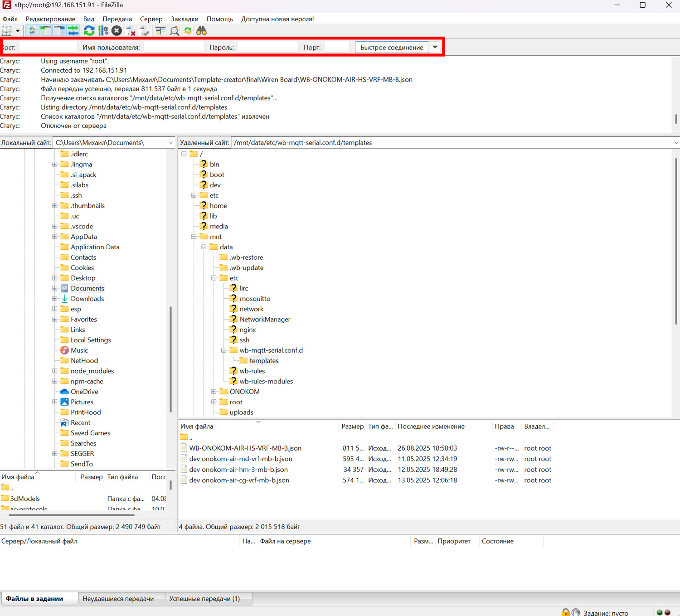680x616 pixels.
Task: Select WB-ONOKOM-AIR-HS-VRF-MB-B.json remote file
Action: (245, 448)
